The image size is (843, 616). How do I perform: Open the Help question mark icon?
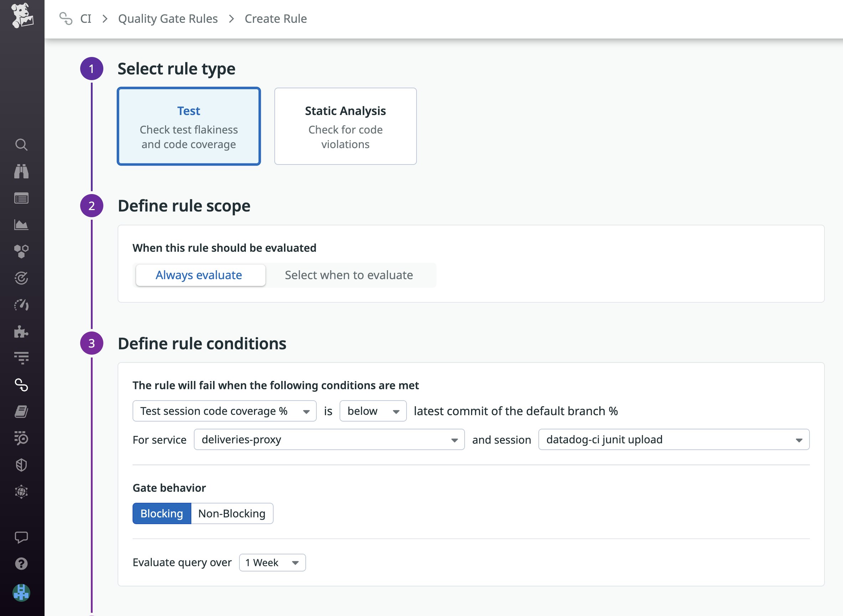coord(22,563)
